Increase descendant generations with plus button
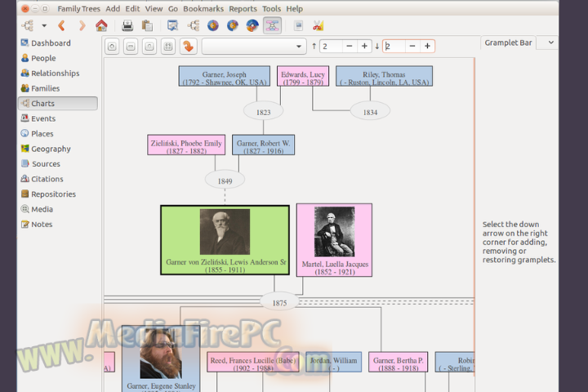 pos(427,46)
